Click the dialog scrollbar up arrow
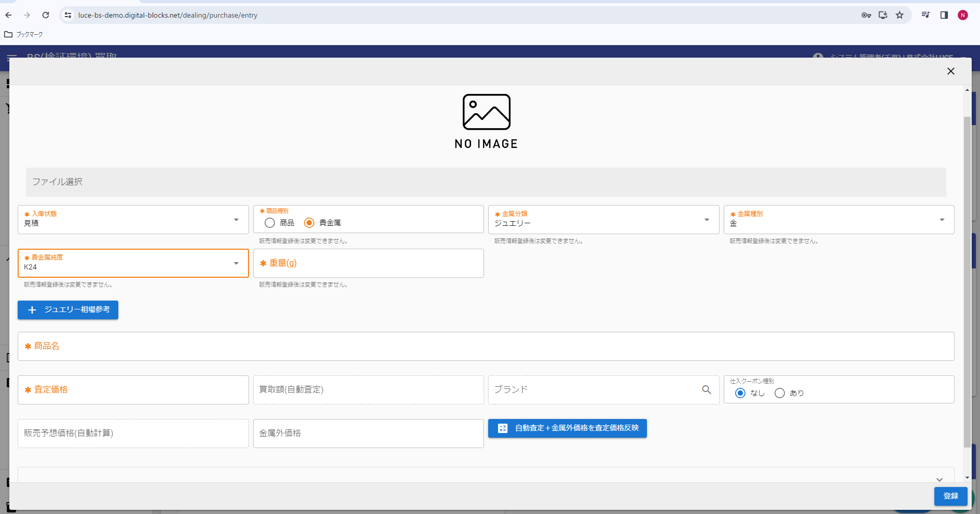This screenshot has height=514, width=980. (967, 90)
